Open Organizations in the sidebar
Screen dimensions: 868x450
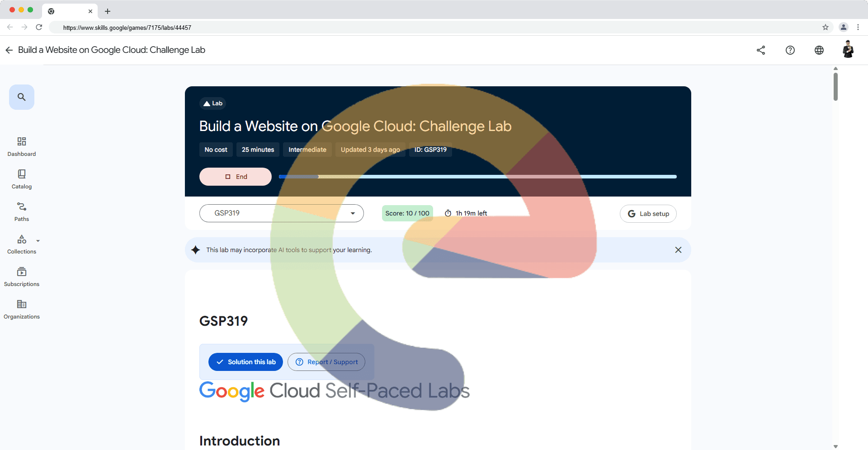[x=22, y=309]
